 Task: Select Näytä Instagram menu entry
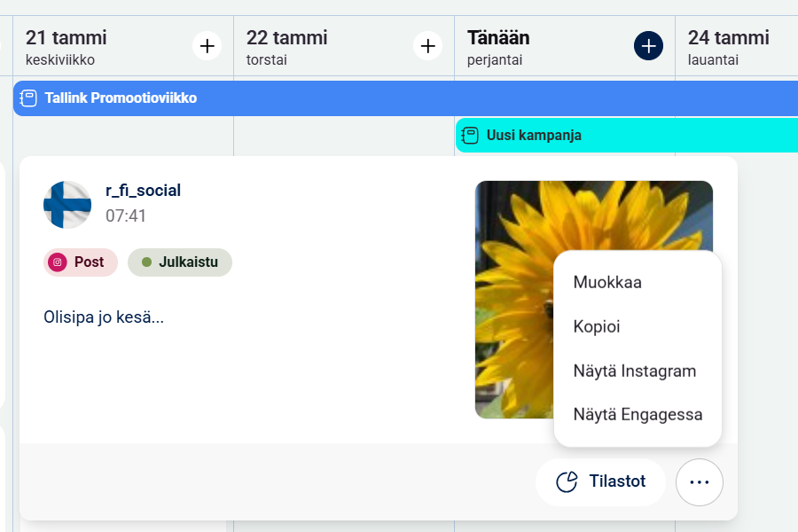(x=634, y=371)
